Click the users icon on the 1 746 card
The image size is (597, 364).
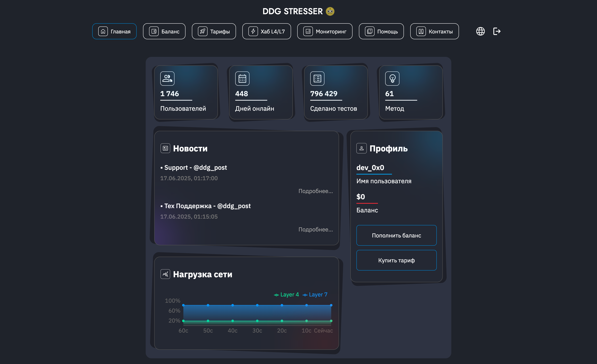(x=167, y=78)
